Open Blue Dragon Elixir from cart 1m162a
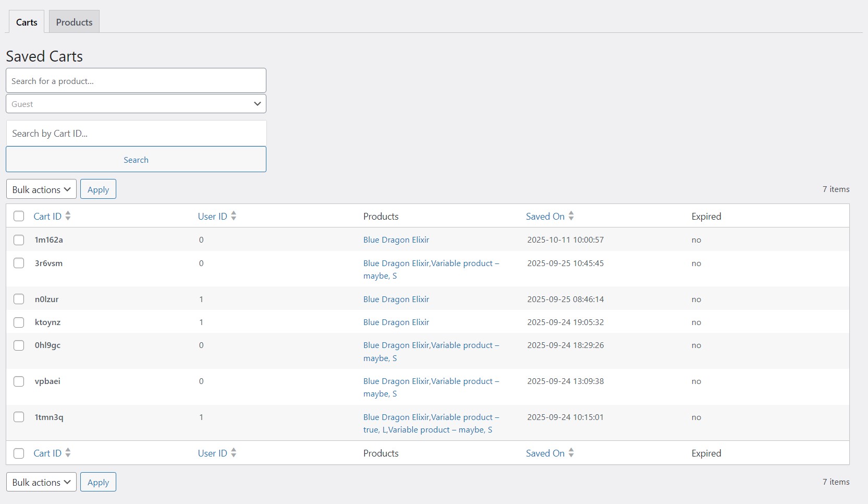 click(396, 239)
